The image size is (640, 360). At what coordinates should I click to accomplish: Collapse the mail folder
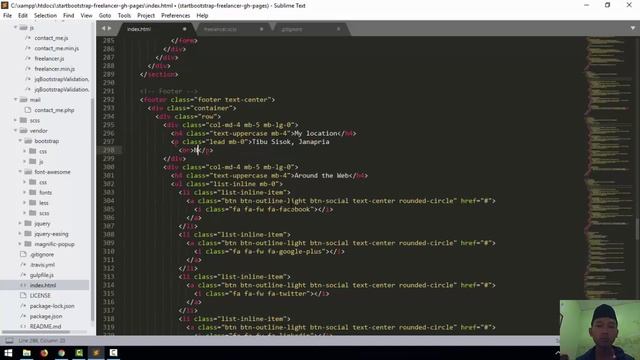(x=16, y=100)
